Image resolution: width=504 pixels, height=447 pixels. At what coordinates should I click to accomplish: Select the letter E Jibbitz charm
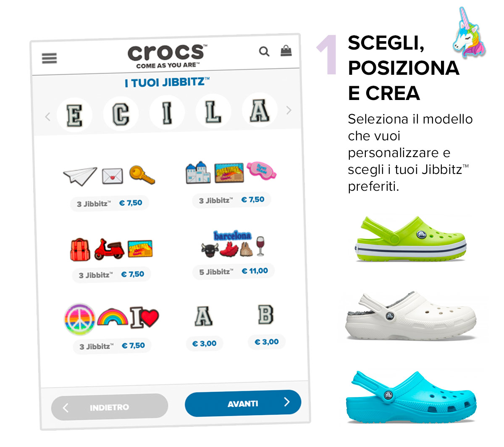click(x=75, y=115)
